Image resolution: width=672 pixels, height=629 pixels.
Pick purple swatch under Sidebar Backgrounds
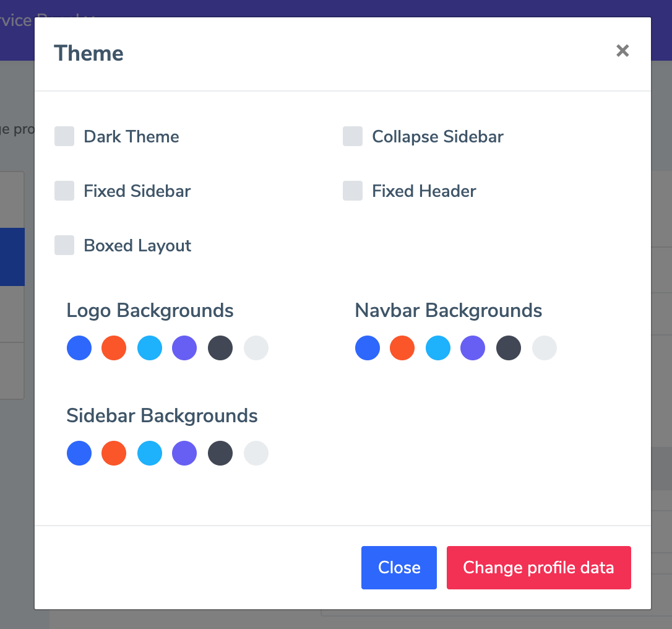(184, 453)
